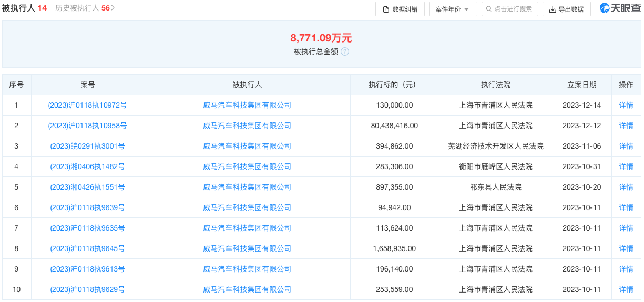Click the help icon next to 被执行总金额

pos(345,51)
